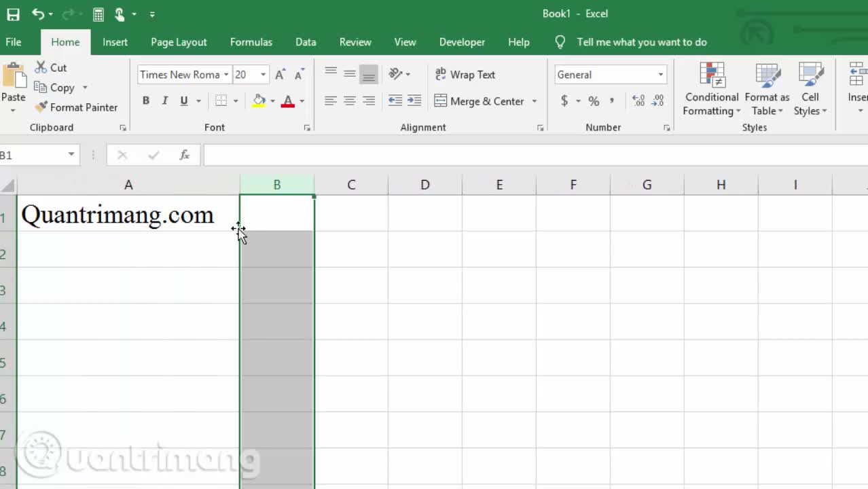Center text horizontally
The height and width of the screenshot is (489, 868).
click(350, 101)
